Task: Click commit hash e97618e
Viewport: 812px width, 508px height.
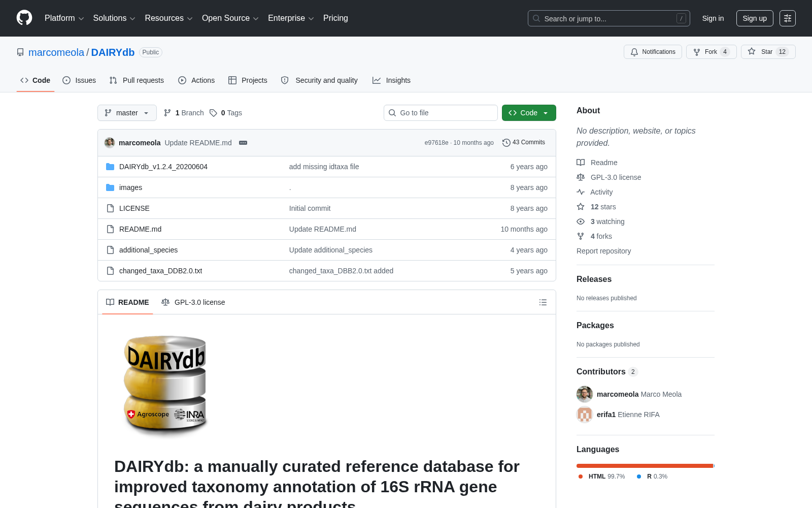Action: coord(436,143)
